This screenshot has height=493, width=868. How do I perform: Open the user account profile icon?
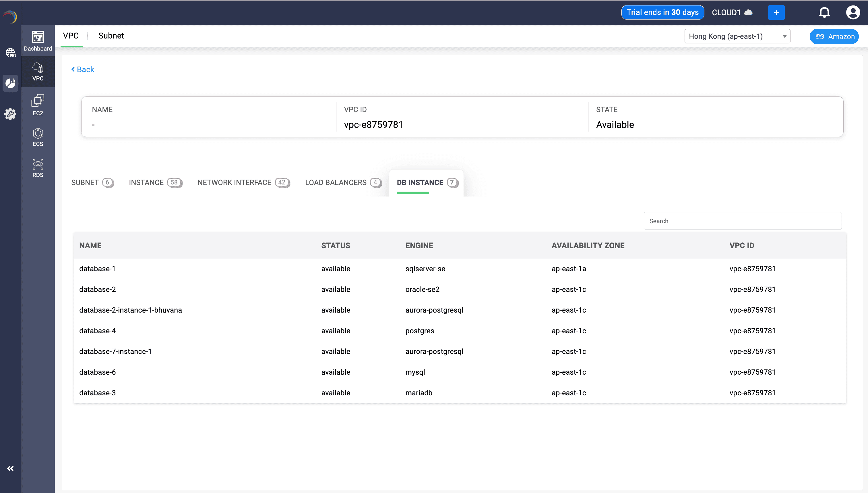pos(853,12)
